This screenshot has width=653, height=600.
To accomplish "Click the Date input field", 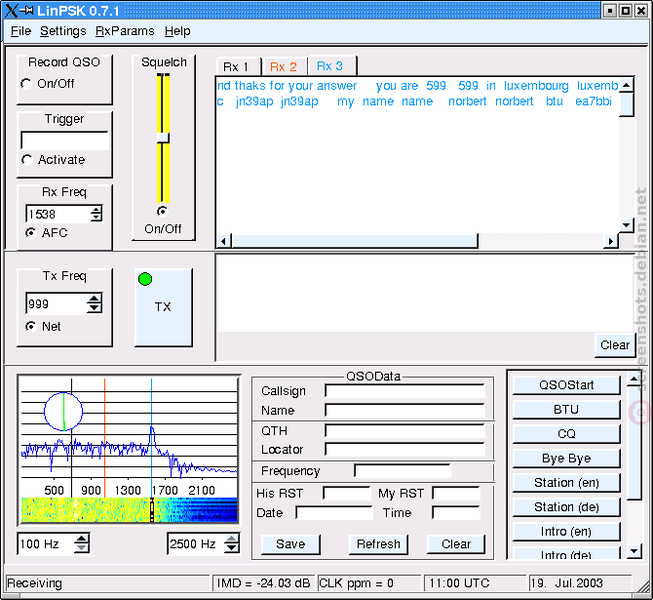I will pyautogui.click(x=334, y=513).
